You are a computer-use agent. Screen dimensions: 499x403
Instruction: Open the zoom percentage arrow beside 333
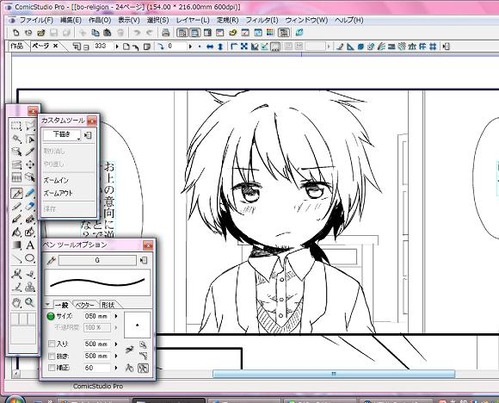coord(117,46)
